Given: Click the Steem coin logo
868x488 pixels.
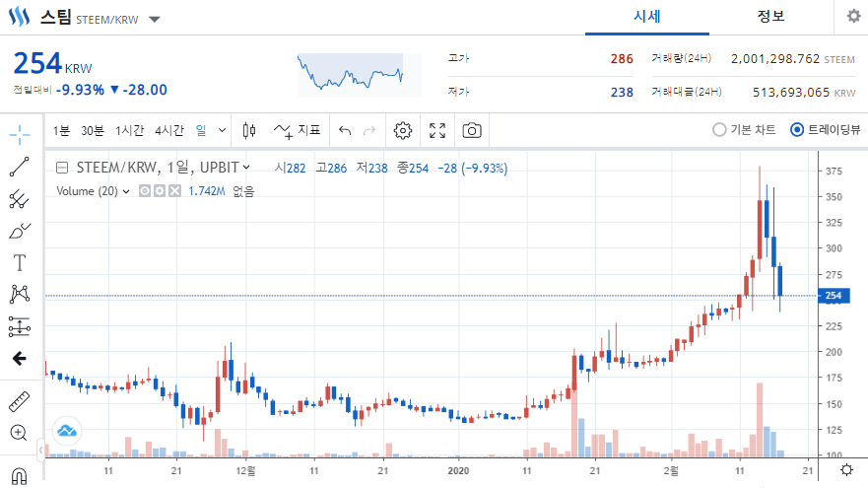Looking at the screenshot, I should coord(20,17).
